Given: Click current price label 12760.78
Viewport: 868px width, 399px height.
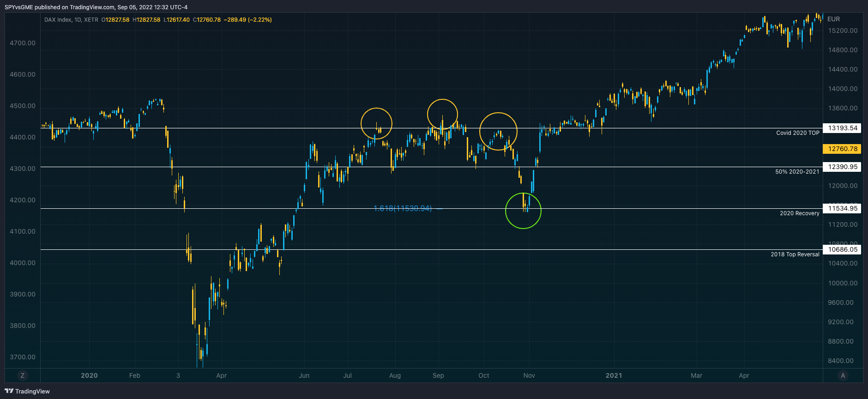Looking at the screenshot, I should pos(843,149).
